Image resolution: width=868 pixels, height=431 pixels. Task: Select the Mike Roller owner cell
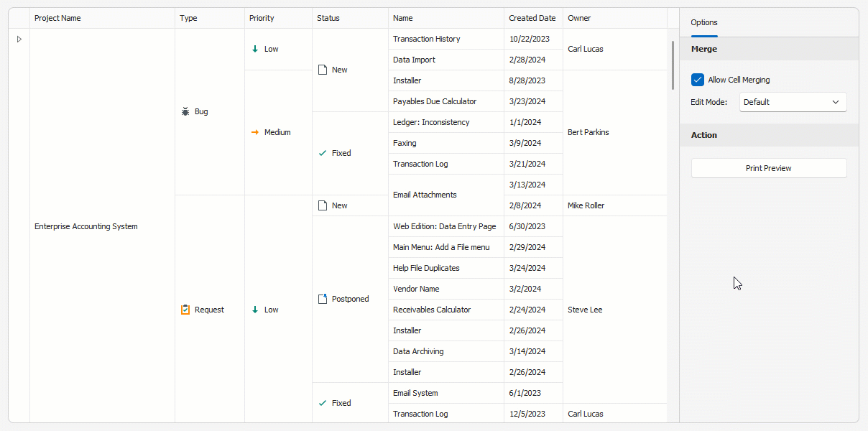(615, 205)
